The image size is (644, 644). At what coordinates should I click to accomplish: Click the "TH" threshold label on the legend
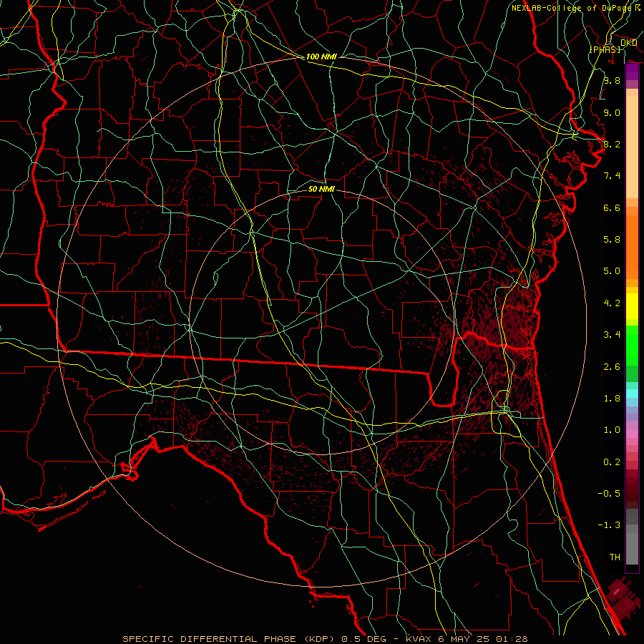coord(615,557)
